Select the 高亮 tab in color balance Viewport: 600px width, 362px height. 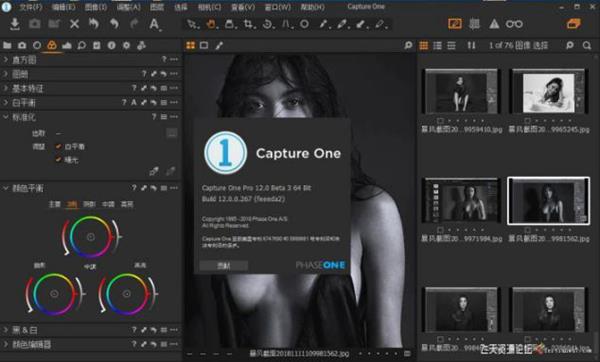(x=127, y=204)
